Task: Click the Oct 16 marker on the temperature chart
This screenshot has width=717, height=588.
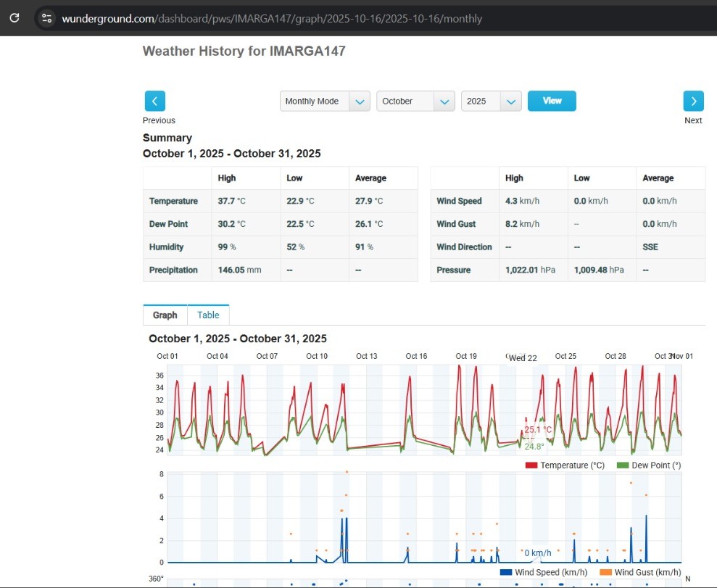Action: point(416,356)
